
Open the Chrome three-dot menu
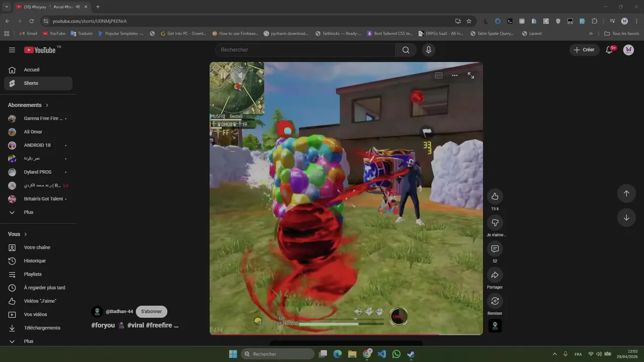636,21
